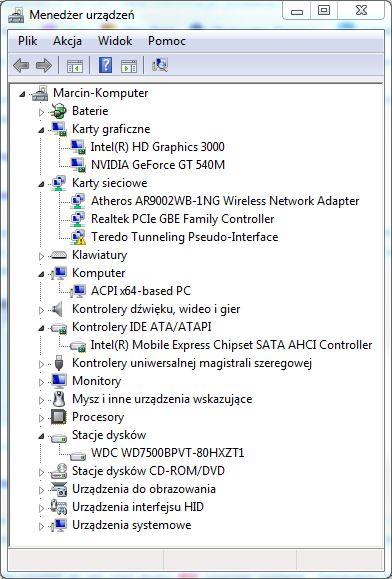
Task: Collapse the Karty sieciowe category
Action: (x=41, y=184)
